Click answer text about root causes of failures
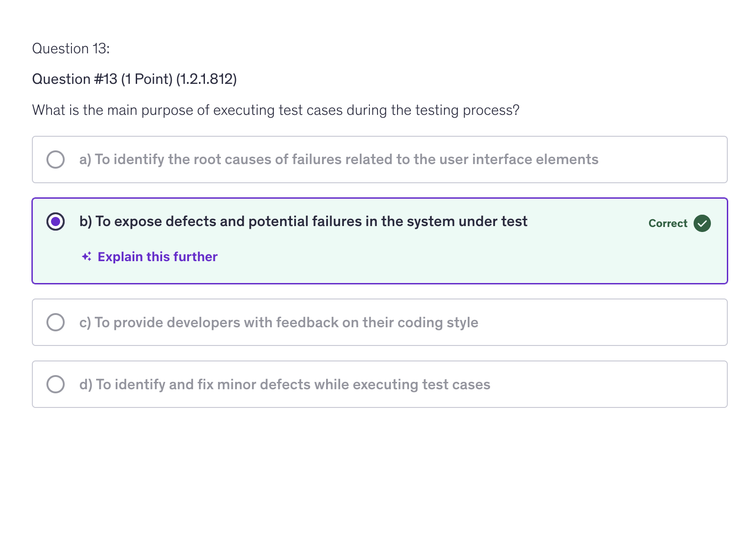 [338, 160]
